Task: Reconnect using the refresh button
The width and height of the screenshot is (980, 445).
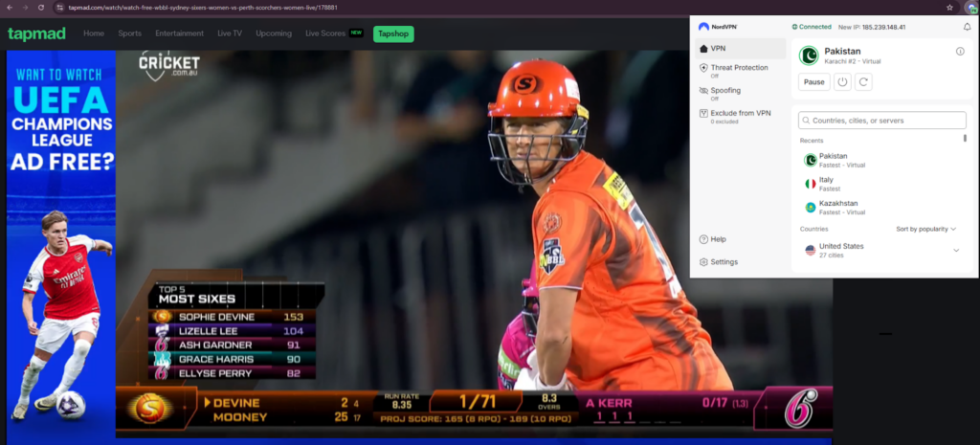Action: click(x=864, y=82)
